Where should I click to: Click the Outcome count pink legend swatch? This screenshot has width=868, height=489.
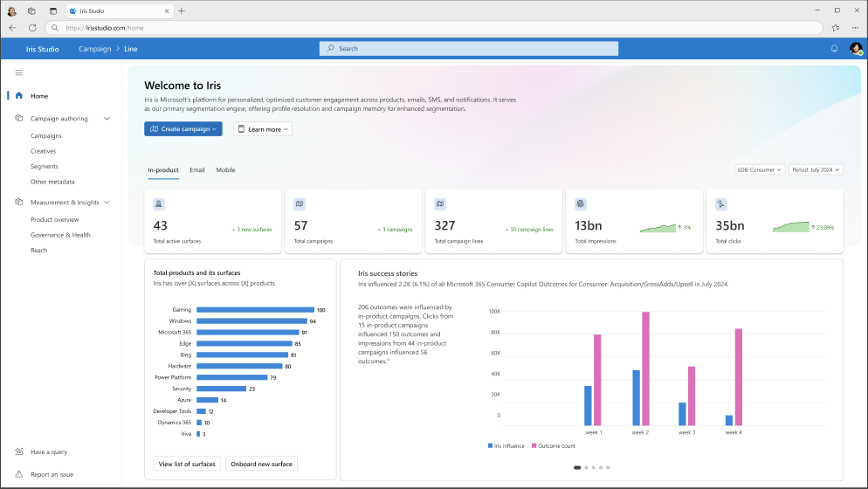point(534,446)
